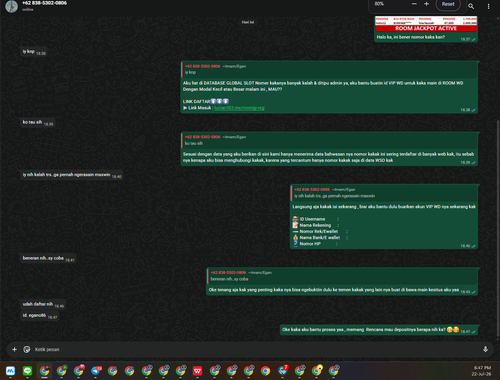Jump to quoted 'beneran nih..sy coba' reply preview
Screen dimensions: 500x380
(342, 276)
